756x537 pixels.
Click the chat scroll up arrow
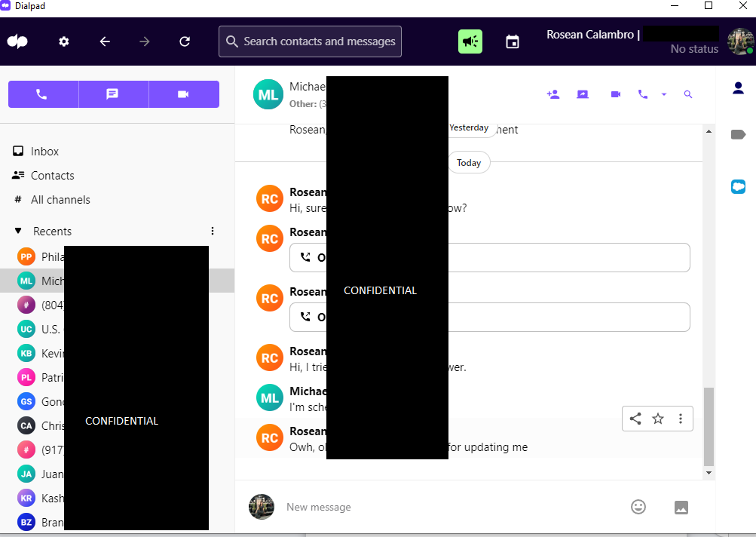tap(709, 131)
